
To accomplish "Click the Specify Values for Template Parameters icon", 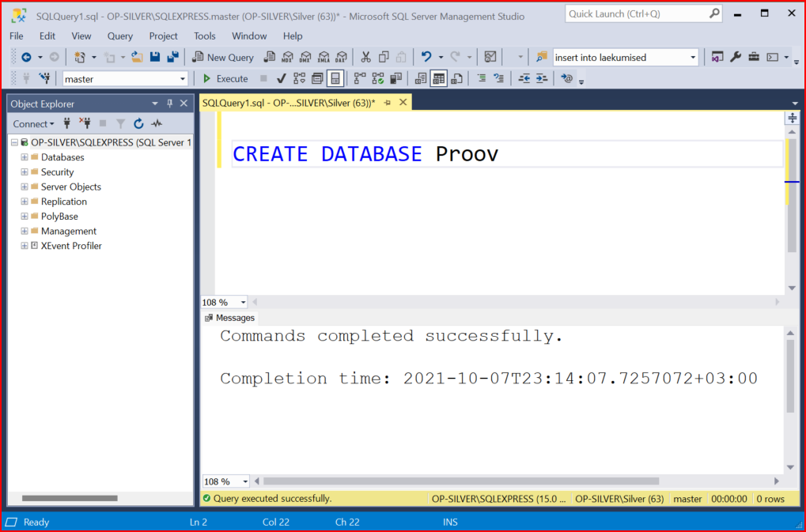I will click(566, 78).
